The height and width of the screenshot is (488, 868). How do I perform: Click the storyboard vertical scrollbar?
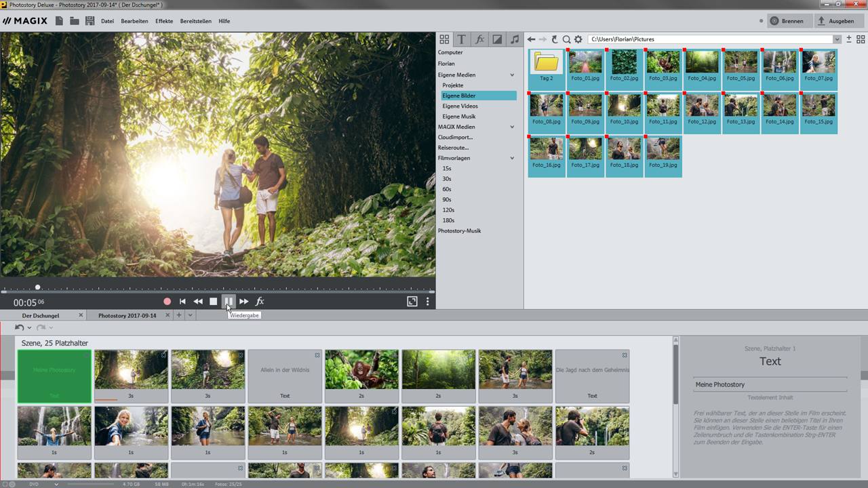coord(675,373)
